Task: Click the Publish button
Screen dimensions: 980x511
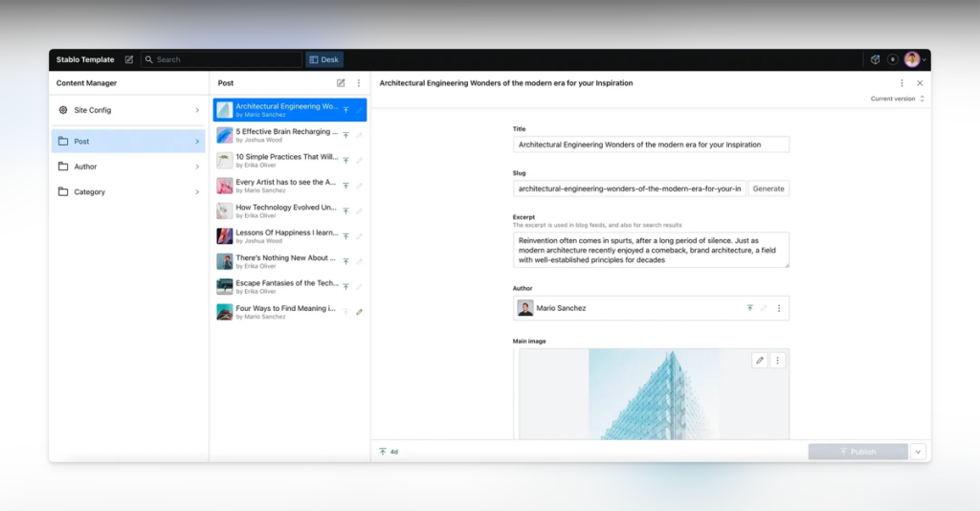Action: tap(857, 452)
